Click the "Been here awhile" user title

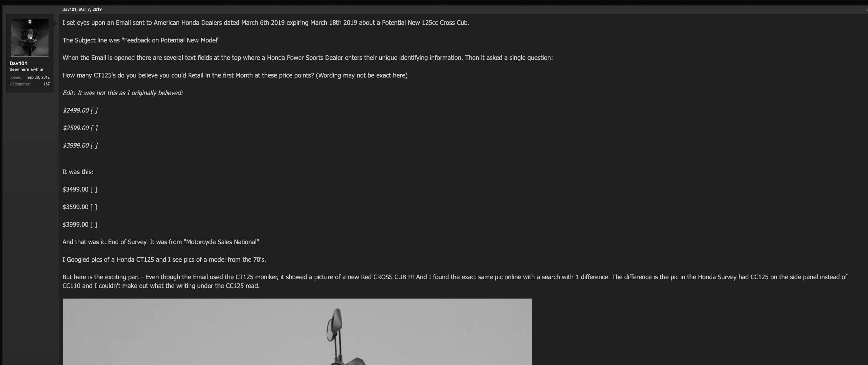[x=27, y=70]
